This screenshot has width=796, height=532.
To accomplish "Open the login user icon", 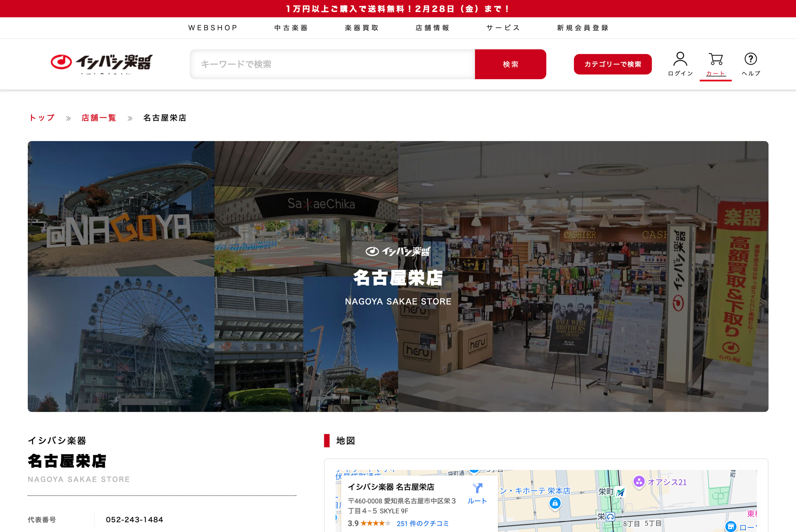I will click(680, 59).
